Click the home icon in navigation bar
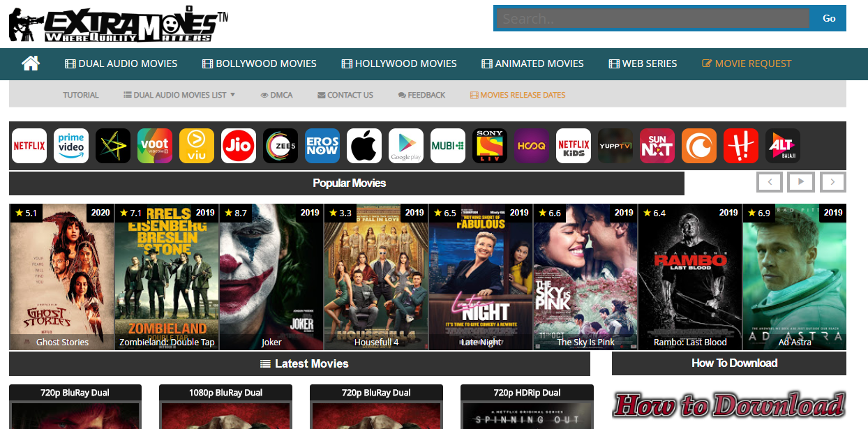This screenshot has width=868, height=429. click(31, 63)
